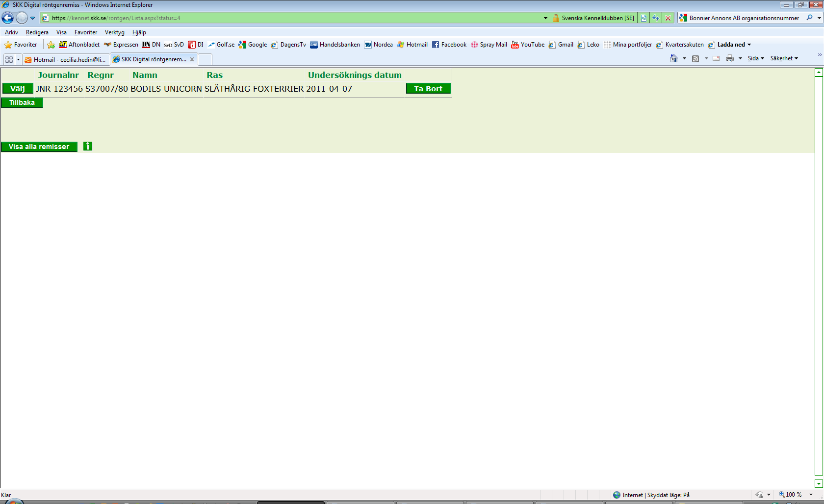Open the Nordea favorite link
This screenshot has width=824, height=504.
378,45
